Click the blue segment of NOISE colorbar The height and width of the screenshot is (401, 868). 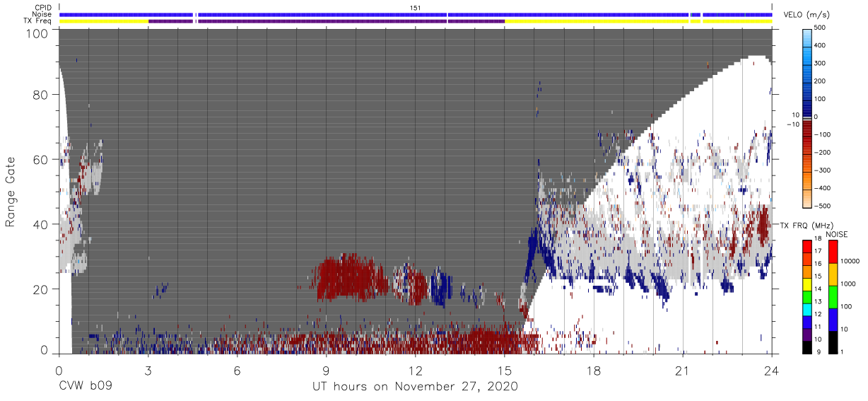(x=833, y=319)
